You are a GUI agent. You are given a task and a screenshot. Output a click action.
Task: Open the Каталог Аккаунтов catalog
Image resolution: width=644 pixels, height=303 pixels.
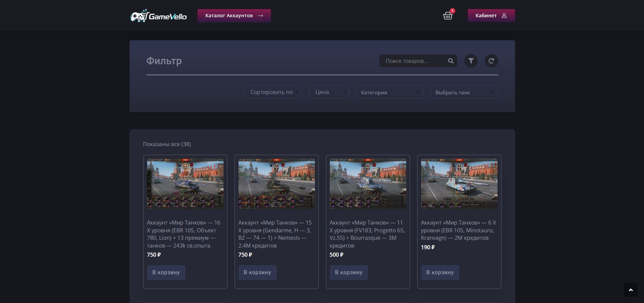tap(234, 16)
